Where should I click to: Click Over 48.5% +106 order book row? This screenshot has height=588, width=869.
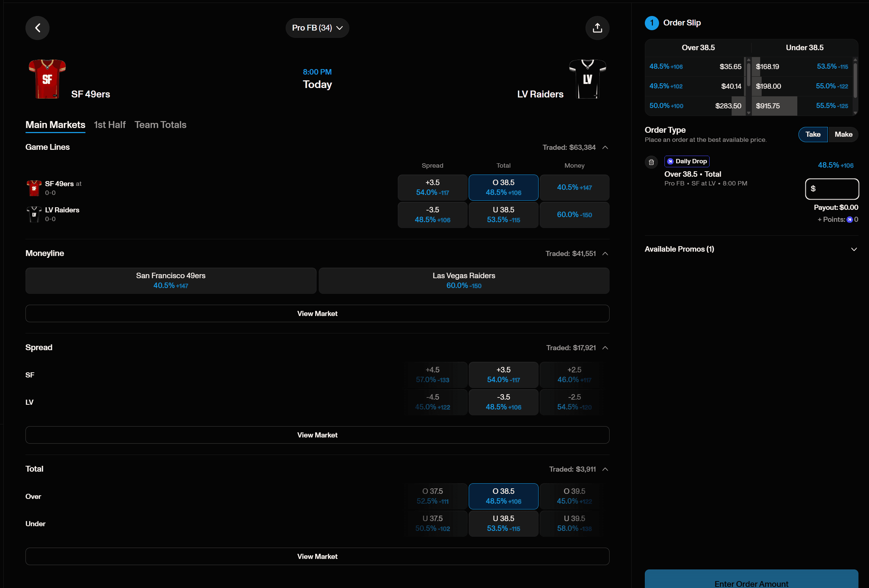coord(695,67)
